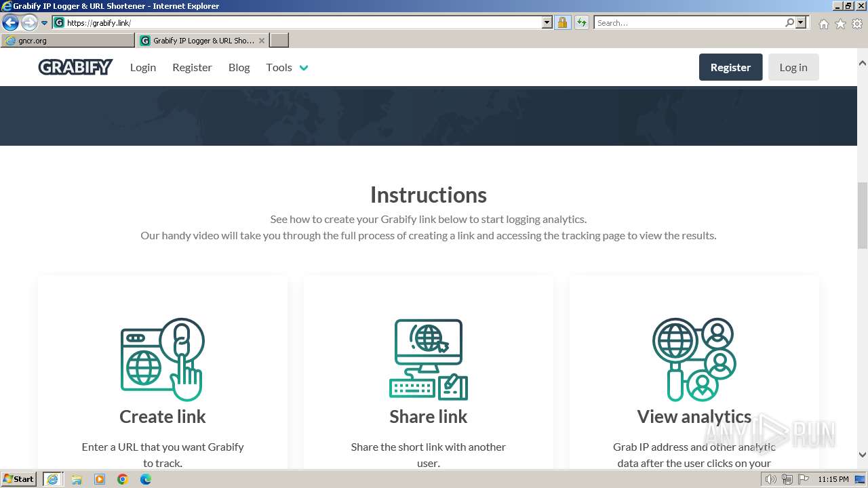Open Register in the site navigation
Viewport: 868px width, 488px height.
(x=192, y=67)
